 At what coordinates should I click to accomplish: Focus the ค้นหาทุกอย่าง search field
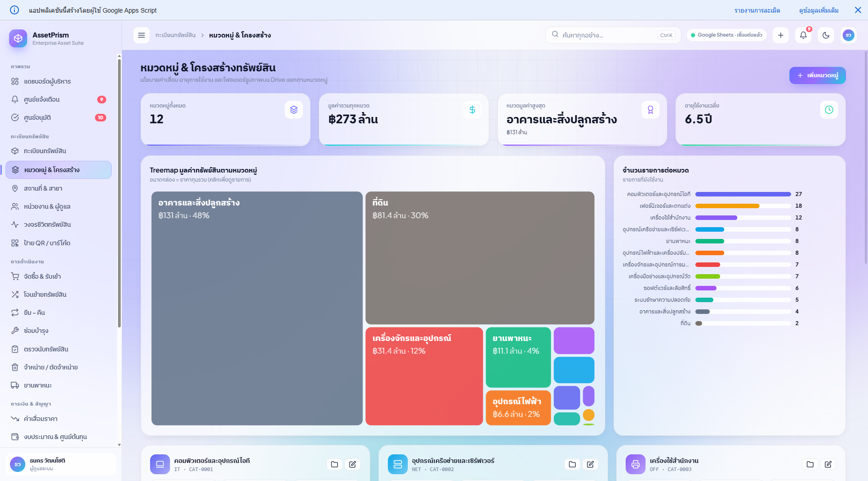click(x=613, y=35)
